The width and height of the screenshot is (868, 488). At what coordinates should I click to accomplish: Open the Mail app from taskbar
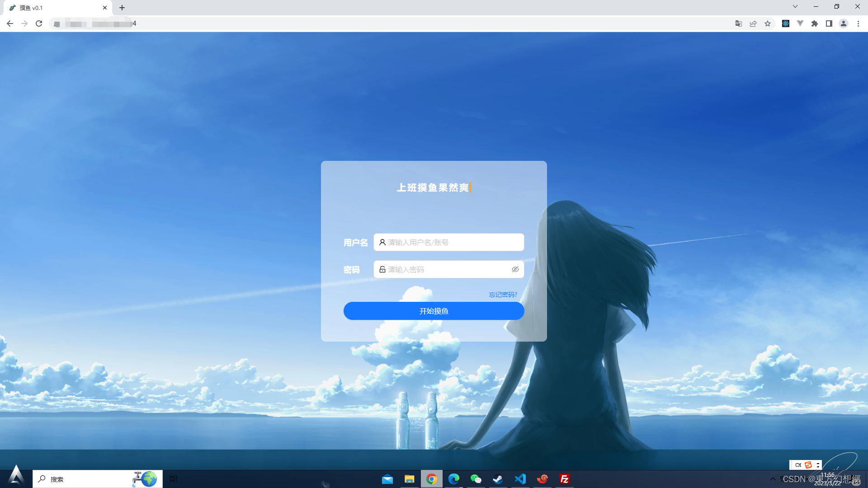point(387,479)
